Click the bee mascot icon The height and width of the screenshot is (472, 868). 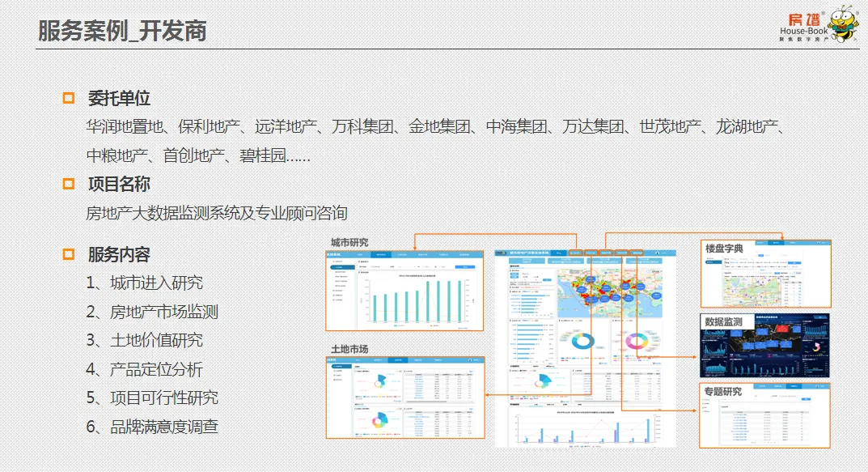click(x=844, y=23)
